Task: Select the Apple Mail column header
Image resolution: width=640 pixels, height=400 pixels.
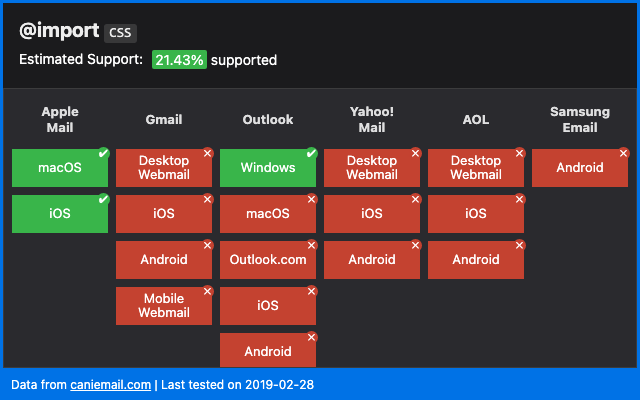Action: click(60, 120)
